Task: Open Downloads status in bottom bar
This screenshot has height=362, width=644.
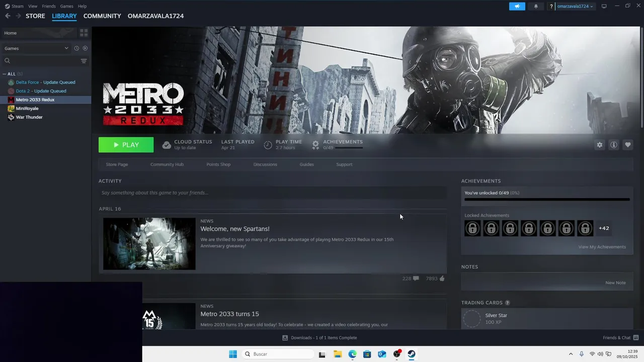Action: point(319,338)
